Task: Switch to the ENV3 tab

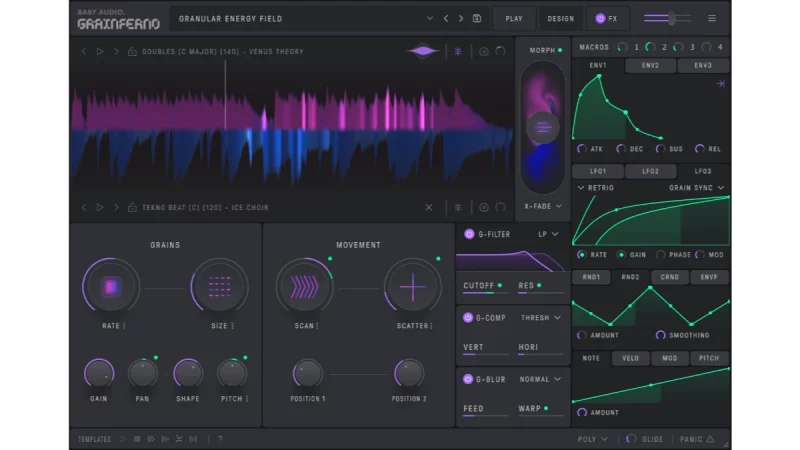Action: coord(703,65)
